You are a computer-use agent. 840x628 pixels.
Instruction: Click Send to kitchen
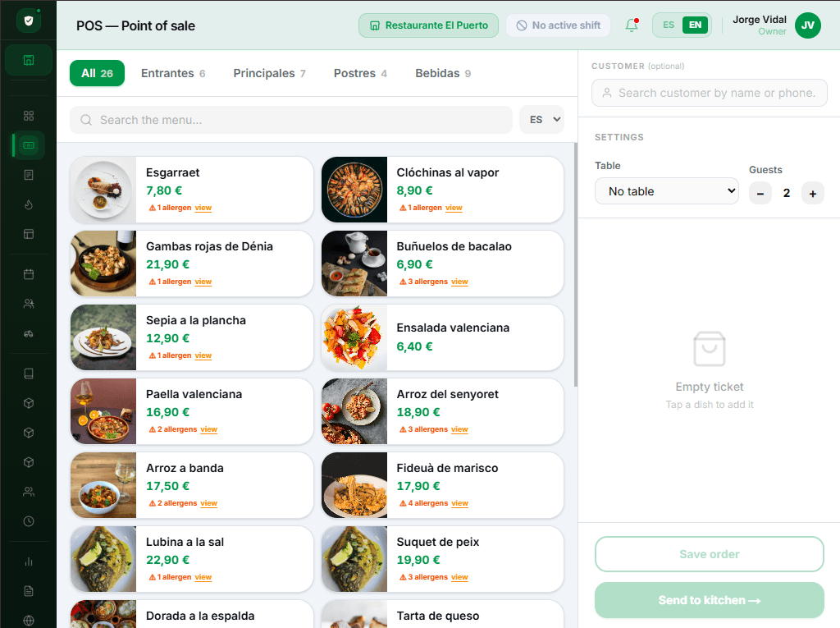(x=710, y=600)
